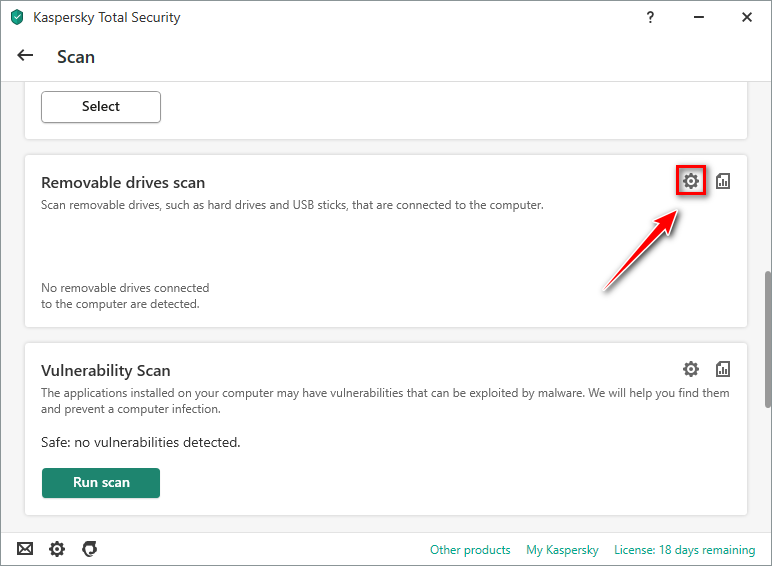Click the vertical scrollbar thumb

768,339
